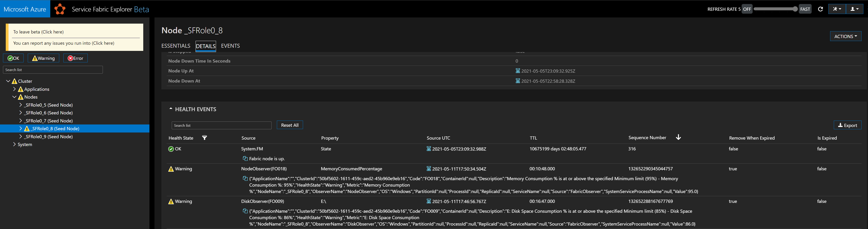This screenshot has width=868, height=229.
Task: Click the Health State filter icon
Action: 205,138
